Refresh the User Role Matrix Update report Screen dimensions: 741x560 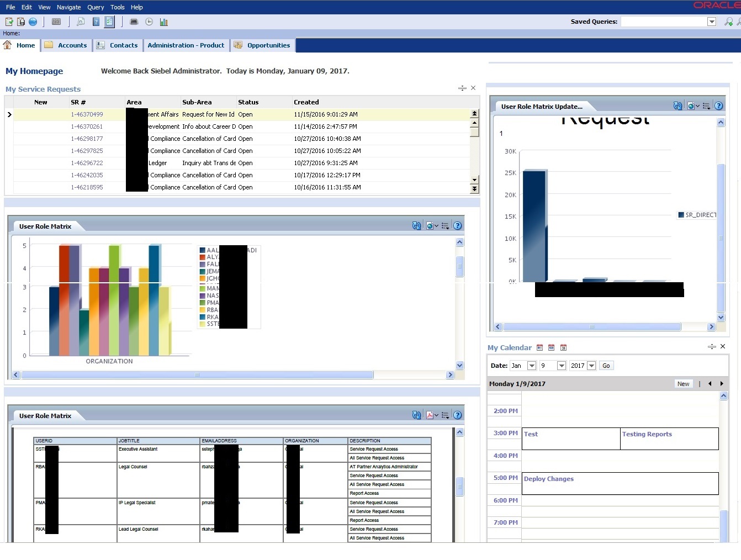tap(678, 106)
